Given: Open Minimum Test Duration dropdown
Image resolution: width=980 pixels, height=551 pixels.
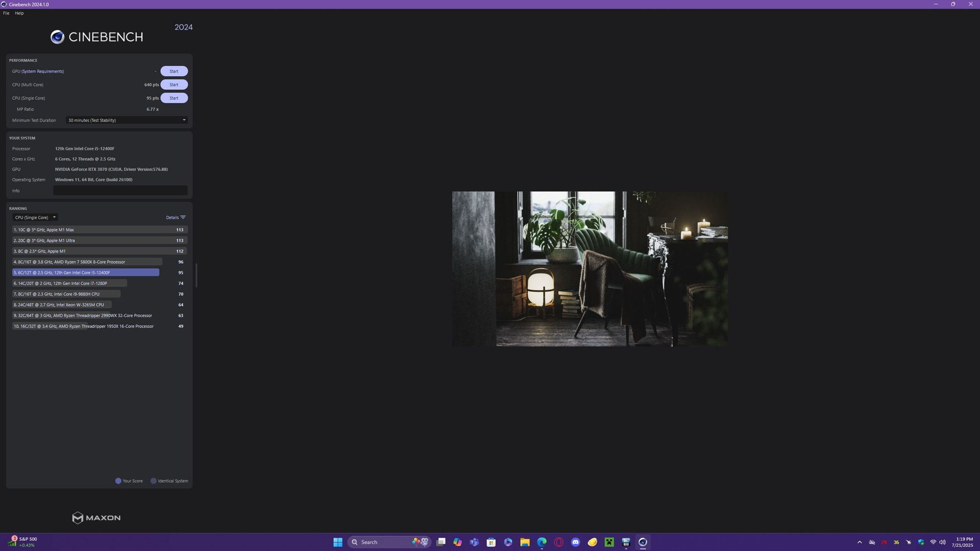Looking at the screenshot, I should (x=127, y=120).
